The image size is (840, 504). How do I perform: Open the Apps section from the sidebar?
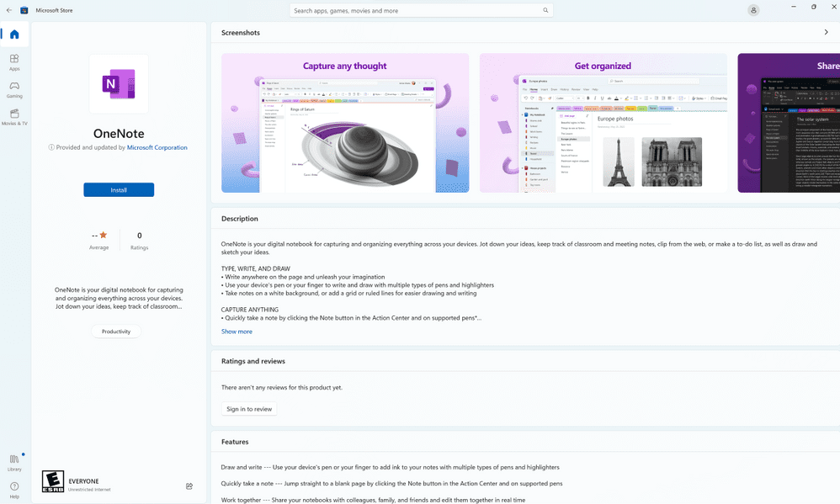coord(14,62)
